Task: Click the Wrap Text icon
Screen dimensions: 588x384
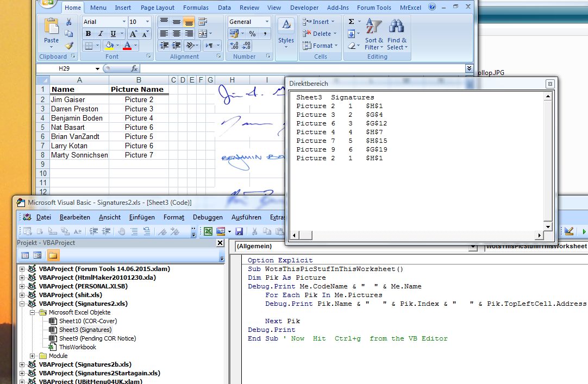Action: (203, 22)
